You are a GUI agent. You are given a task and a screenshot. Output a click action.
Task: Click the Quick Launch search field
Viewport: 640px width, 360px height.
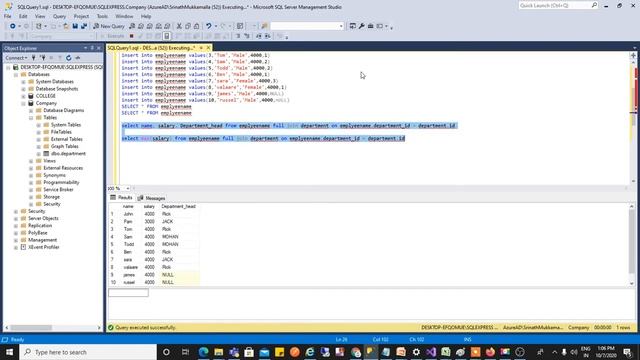554,5
